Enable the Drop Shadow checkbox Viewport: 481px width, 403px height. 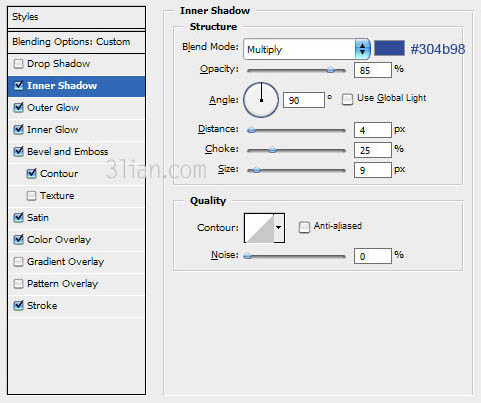[18, 64]
